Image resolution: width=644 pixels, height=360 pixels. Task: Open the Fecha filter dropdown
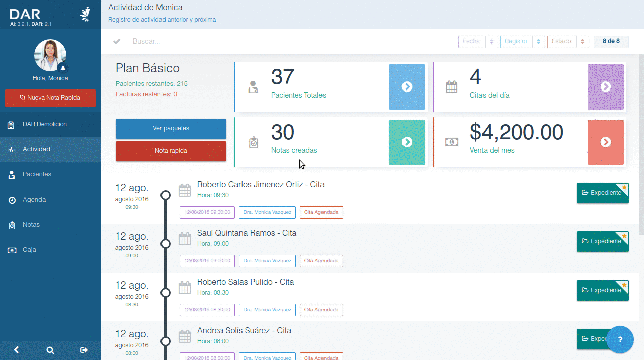[x=478, y=42]
